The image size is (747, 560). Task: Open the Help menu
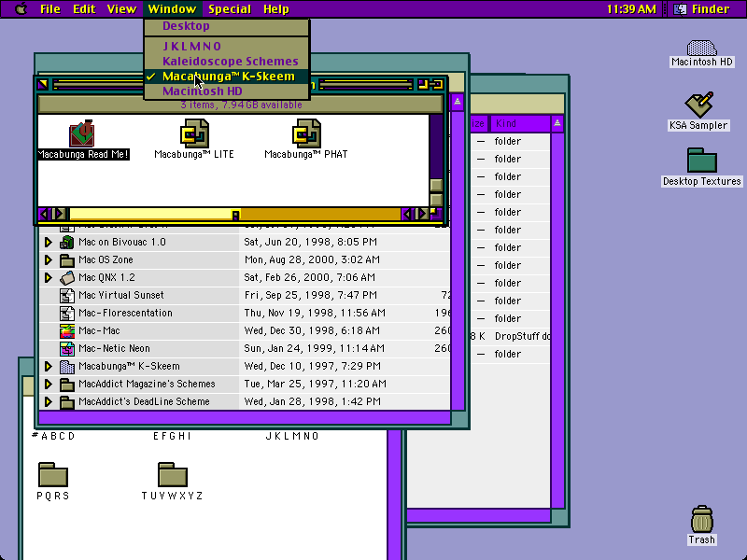click(275, 9)
